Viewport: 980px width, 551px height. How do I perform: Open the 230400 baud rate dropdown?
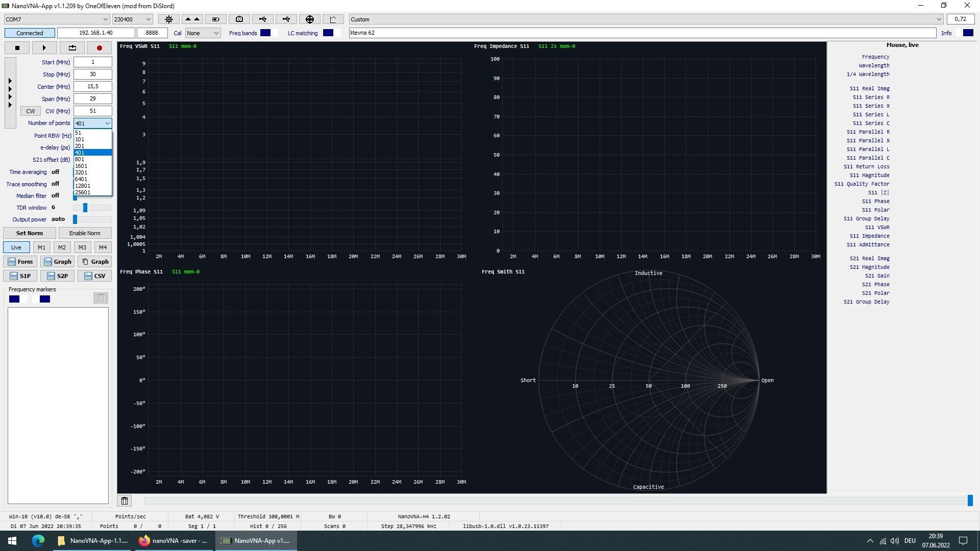click(x=132, y=19)
